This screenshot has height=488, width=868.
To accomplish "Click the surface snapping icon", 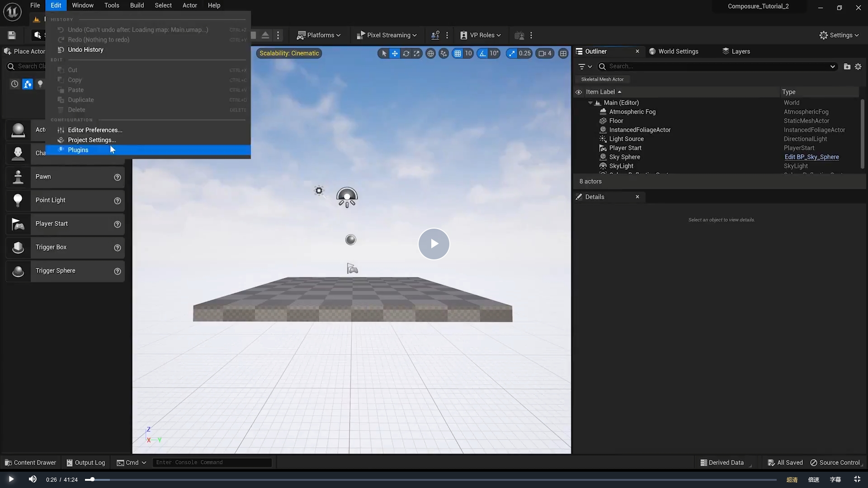I will [x=443, y=53].
